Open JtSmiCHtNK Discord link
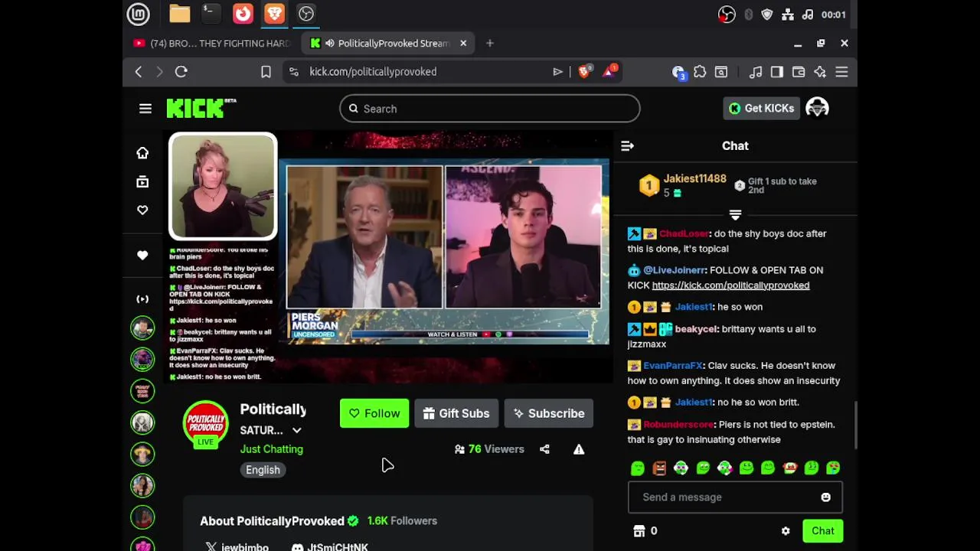 point(330,547)
